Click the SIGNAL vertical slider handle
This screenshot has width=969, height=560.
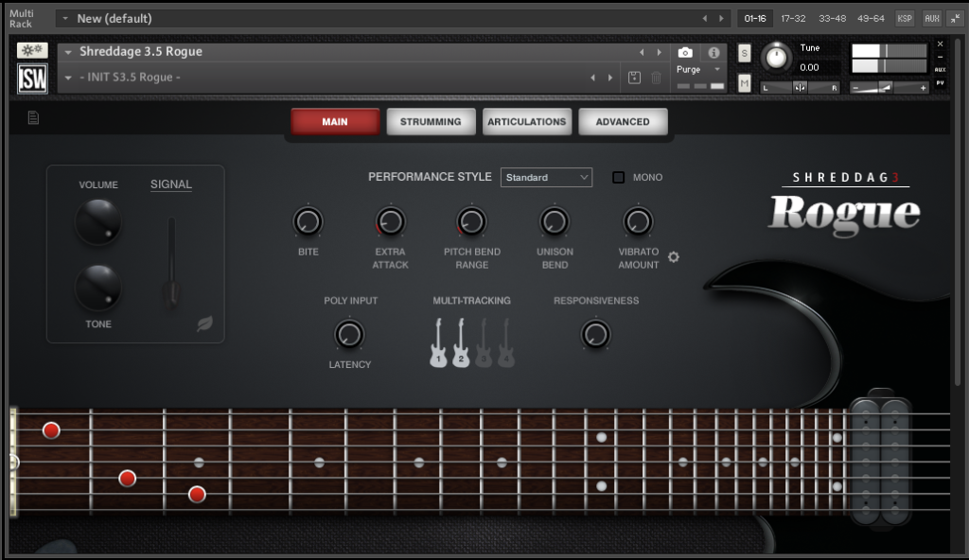point(171,291)
